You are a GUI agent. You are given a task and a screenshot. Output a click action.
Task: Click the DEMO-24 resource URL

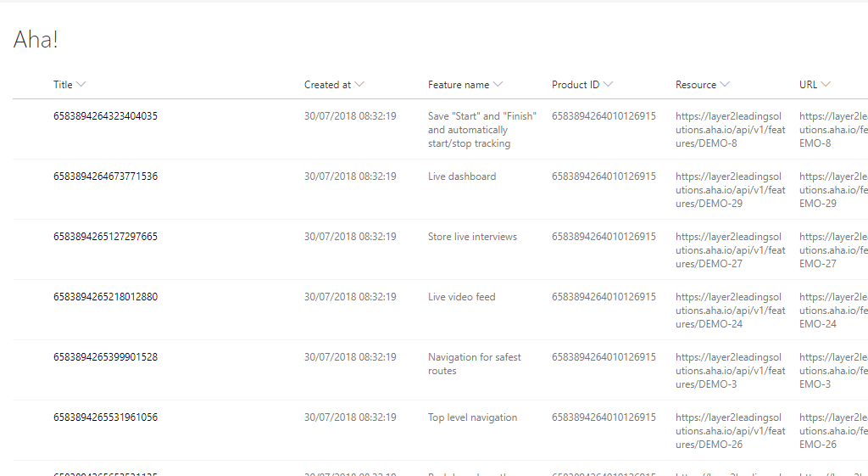coord(729,311)
